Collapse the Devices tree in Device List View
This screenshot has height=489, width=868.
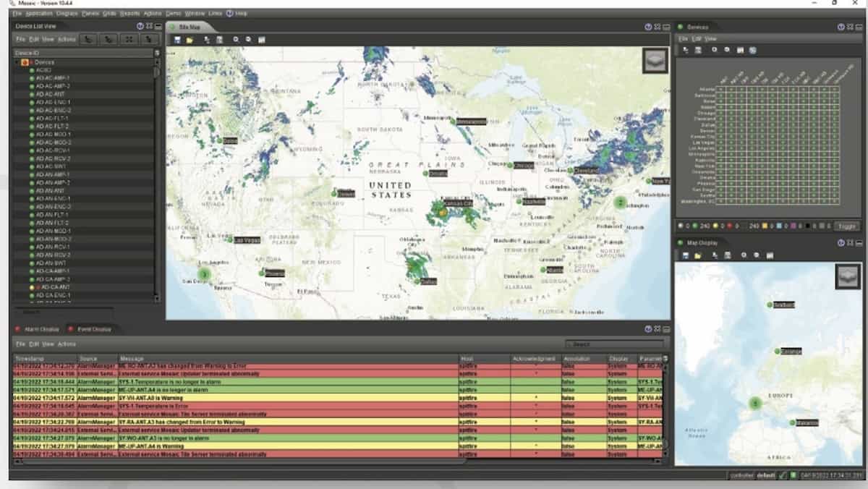point(16,62)
